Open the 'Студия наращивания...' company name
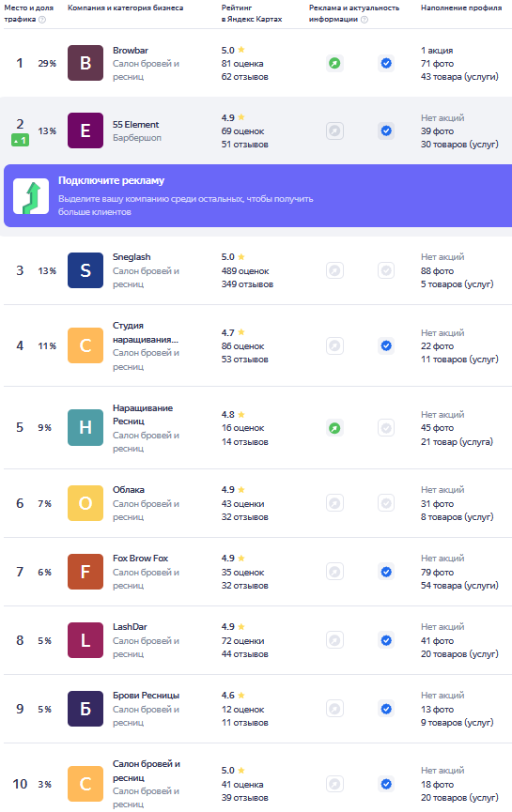The height and width of the screenshot is (812, 512). point(146,332)
